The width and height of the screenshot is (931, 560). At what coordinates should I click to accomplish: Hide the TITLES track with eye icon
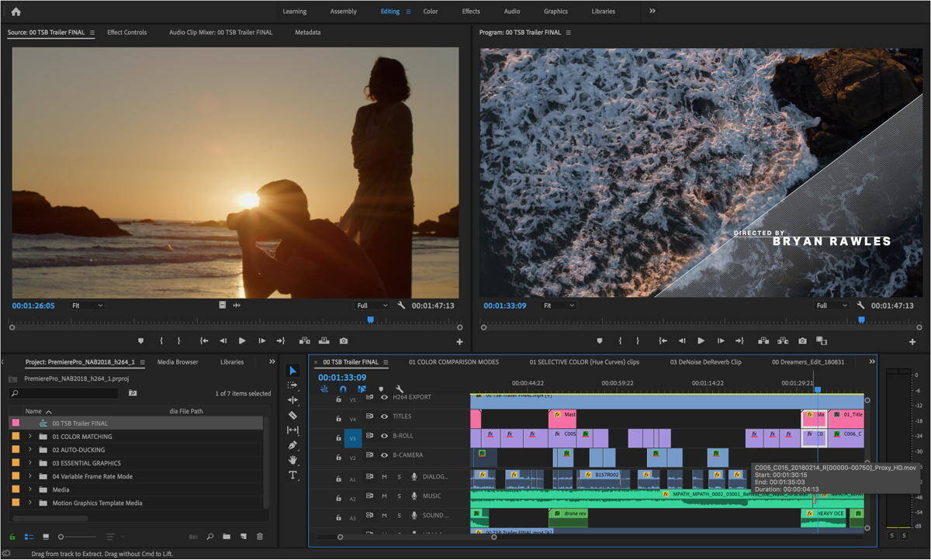coord(384,417)
